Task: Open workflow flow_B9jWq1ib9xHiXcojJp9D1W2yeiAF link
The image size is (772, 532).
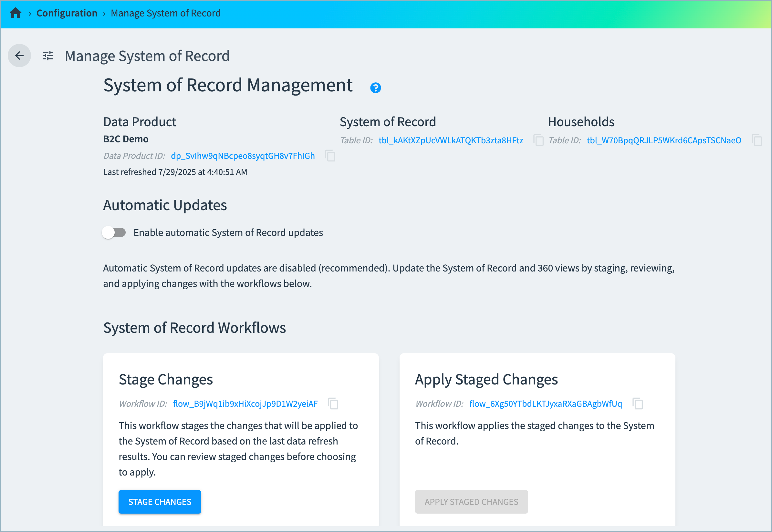Action: [245, 404]
